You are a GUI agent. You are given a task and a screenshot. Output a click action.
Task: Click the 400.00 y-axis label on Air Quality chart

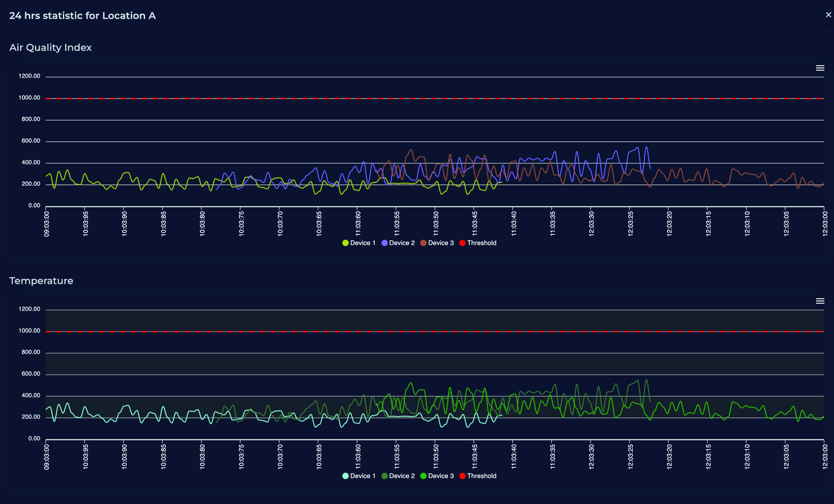(x=31, y=163)
